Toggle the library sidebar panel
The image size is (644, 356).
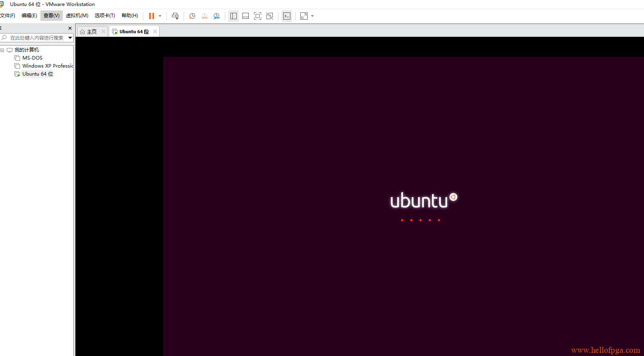(234, 16)
